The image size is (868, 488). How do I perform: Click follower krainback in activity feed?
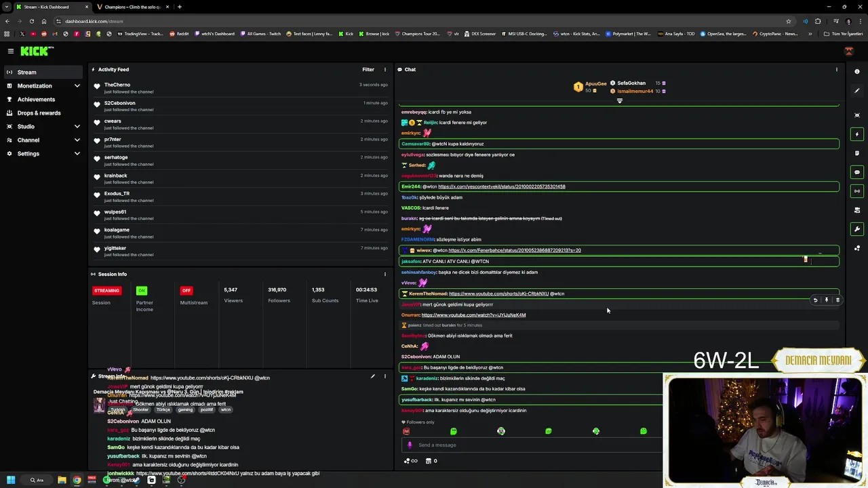[x=115, y=176]
